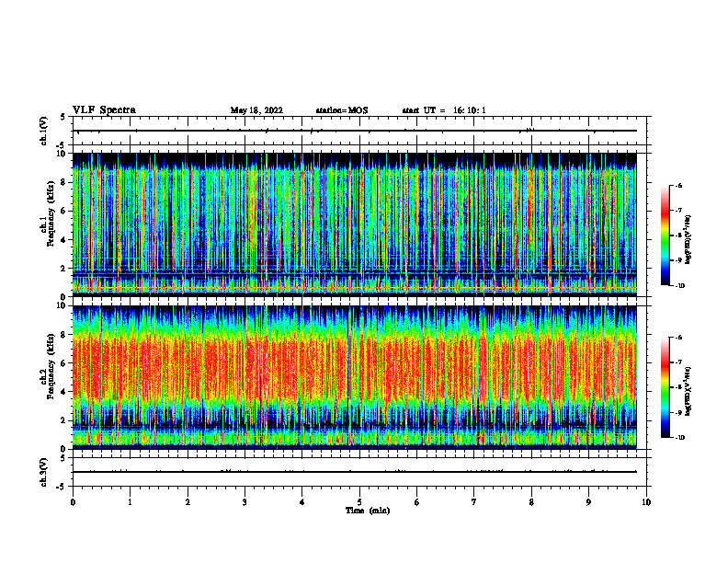Image resolution: width=728 pixels, height=563 pixels.
Task: Click time axis tick label "8"
Action: click(531, 502)
